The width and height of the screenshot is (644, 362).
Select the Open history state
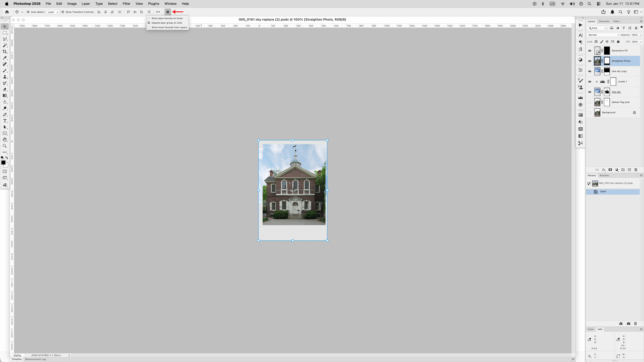(613, 192)
